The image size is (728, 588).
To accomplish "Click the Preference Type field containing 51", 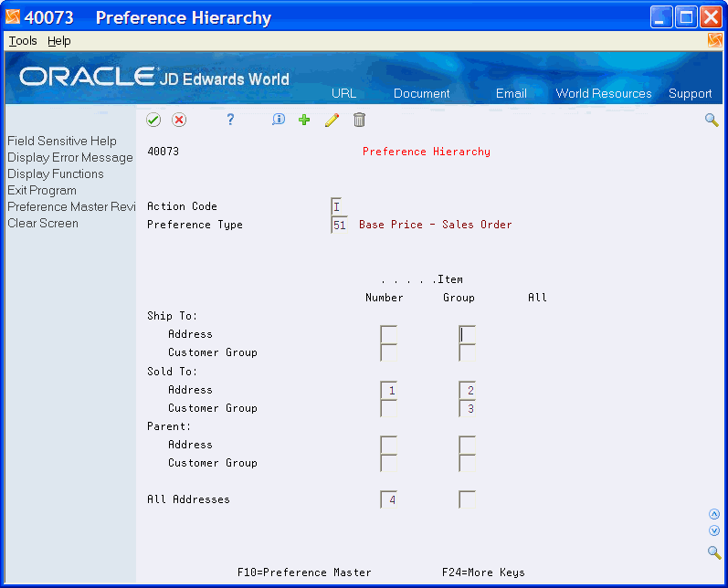I will coord(340,225).
